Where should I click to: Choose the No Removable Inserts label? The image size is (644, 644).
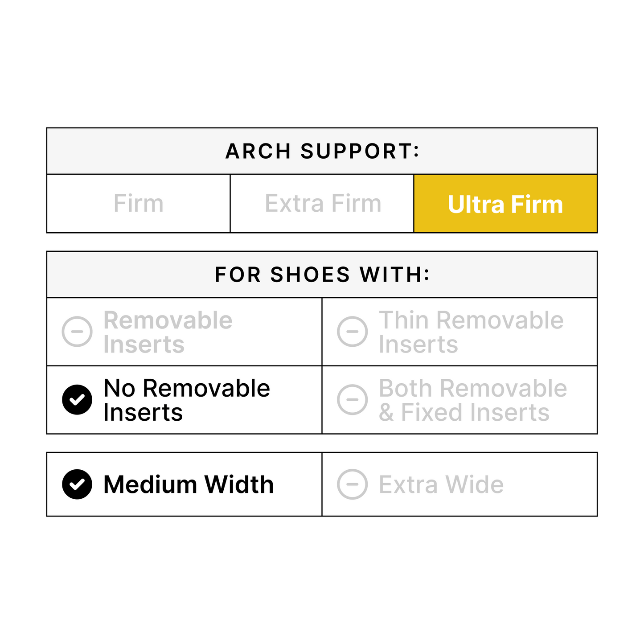point(187,400)
